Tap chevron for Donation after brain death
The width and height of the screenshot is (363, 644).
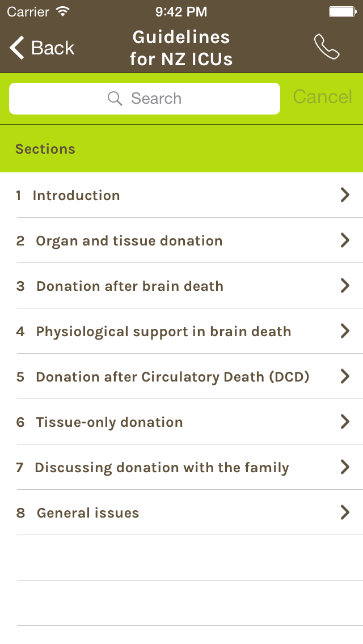pyautogui.click(x=345, y=286)
